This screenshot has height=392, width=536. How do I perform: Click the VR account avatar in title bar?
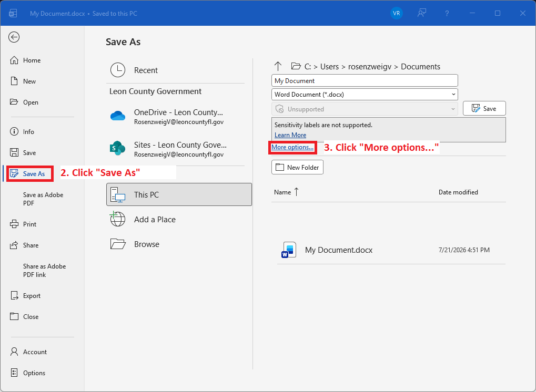click(x=396, y=13)
